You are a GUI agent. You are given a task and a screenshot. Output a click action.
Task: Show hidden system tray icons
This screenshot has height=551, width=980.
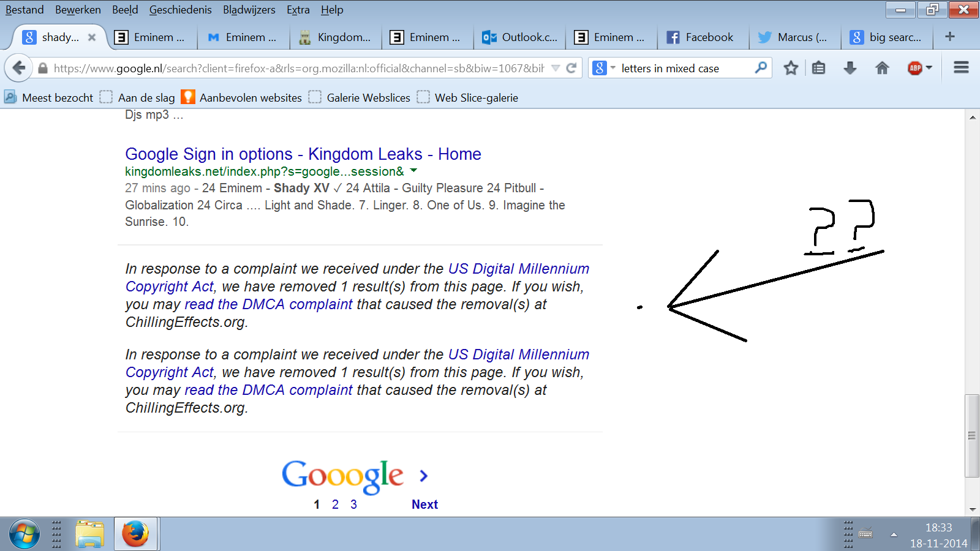(894, 534)
